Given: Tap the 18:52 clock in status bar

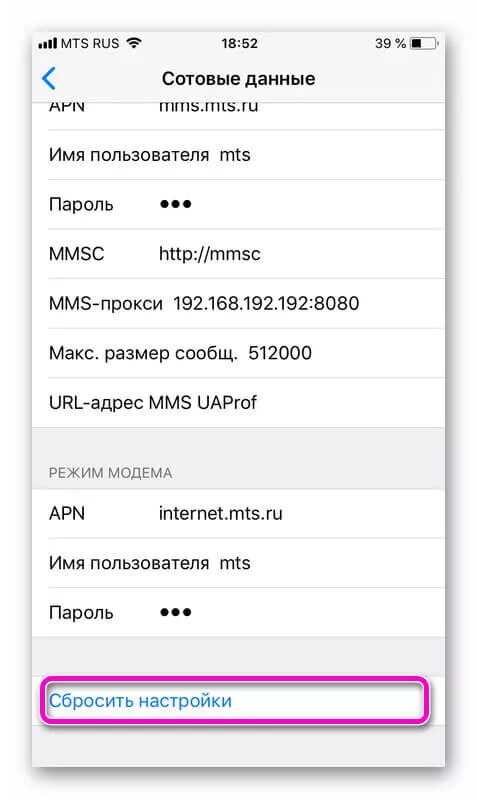Looking at the screenshot, I should (x=239, y=43).
